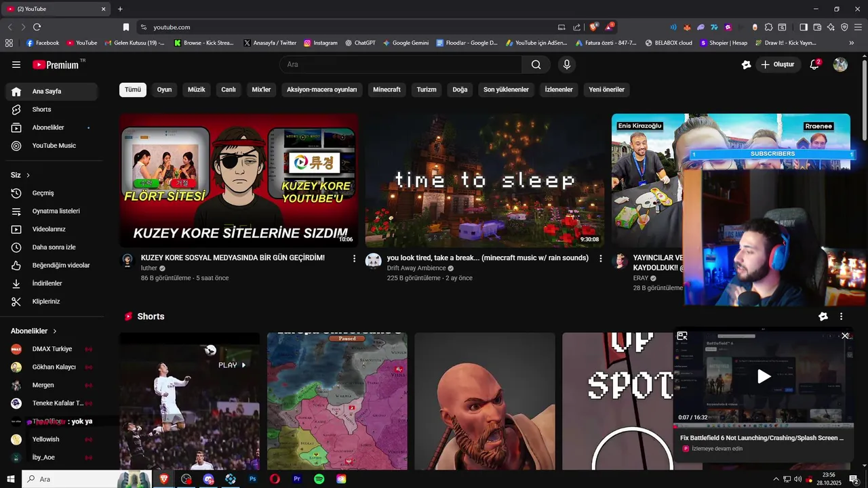
Task: Open KUZEY KORE SİTELERİNE SIZDIM thumbnail
Action: pos(239,180)
